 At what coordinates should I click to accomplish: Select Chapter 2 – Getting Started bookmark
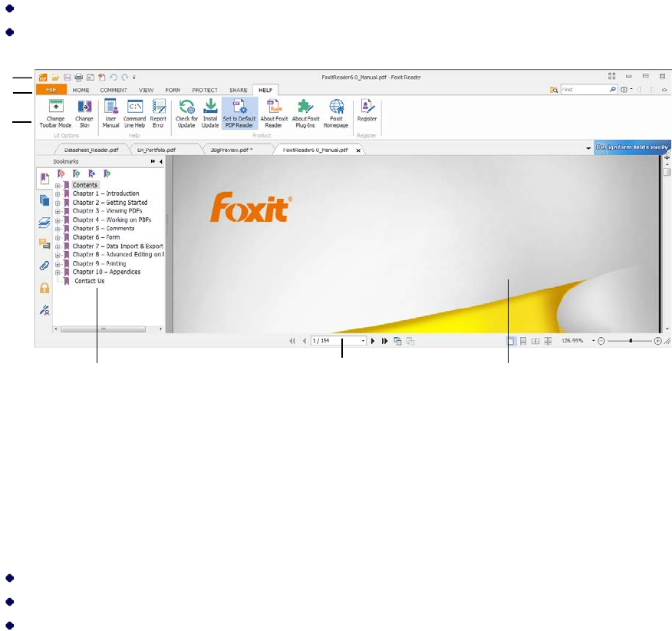pos(110,203)
